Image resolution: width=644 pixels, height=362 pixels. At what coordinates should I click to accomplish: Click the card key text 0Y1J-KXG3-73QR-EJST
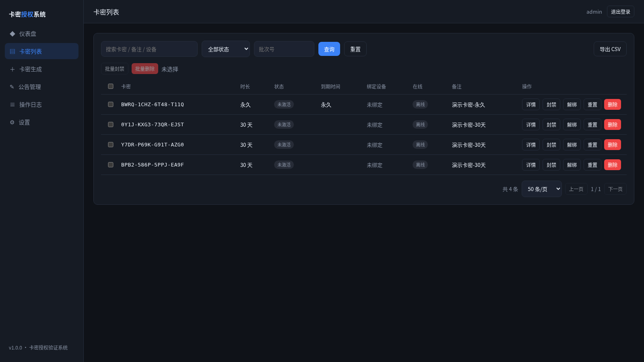point(153,125)
